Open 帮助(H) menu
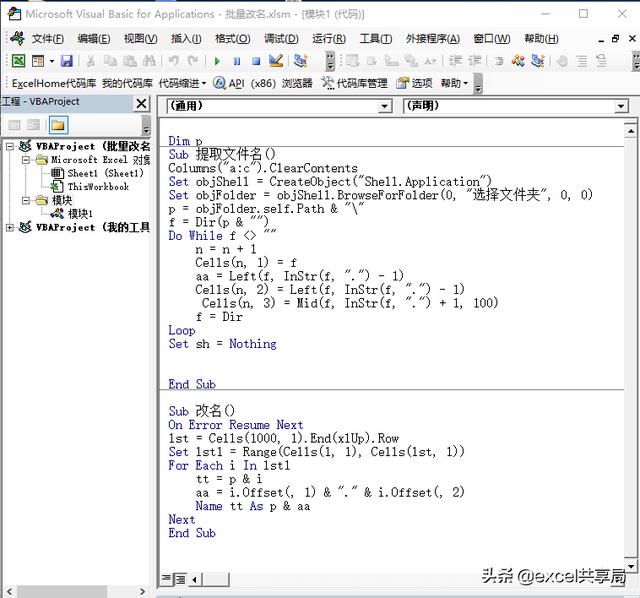This screenshot has height=598, width=640. tap(541, 39)
